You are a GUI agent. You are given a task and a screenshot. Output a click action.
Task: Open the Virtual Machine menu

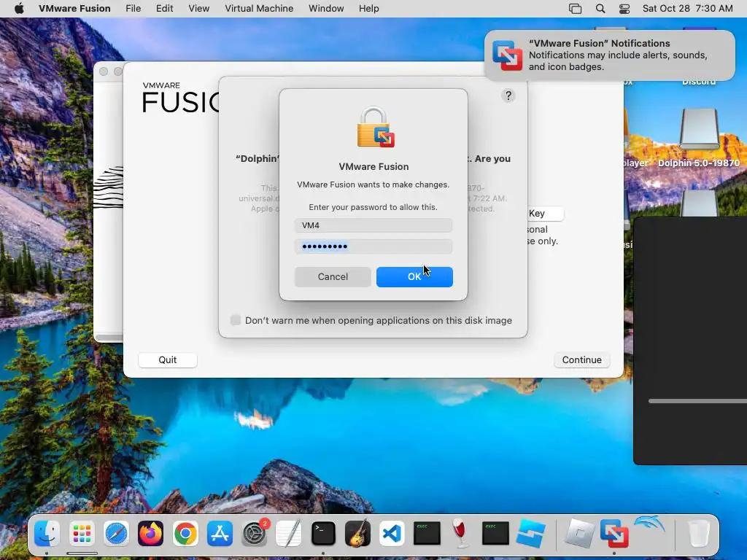pos(259,9)
